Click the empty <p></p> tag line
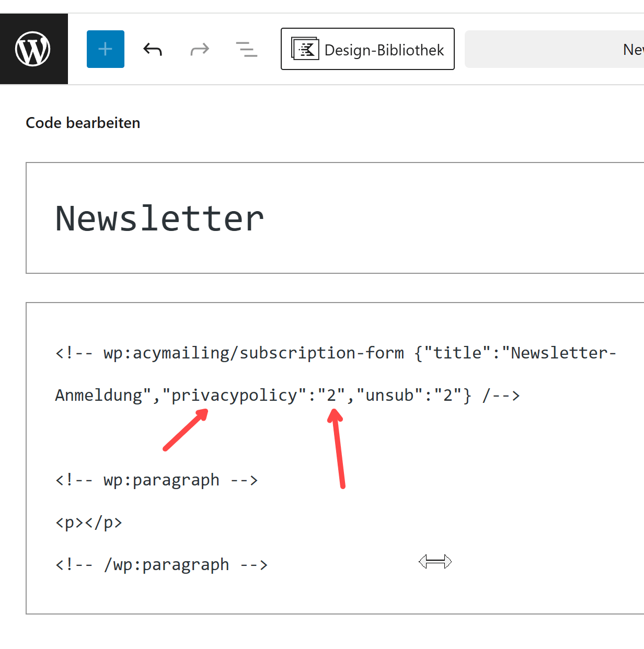 click(x=88, y=522)
